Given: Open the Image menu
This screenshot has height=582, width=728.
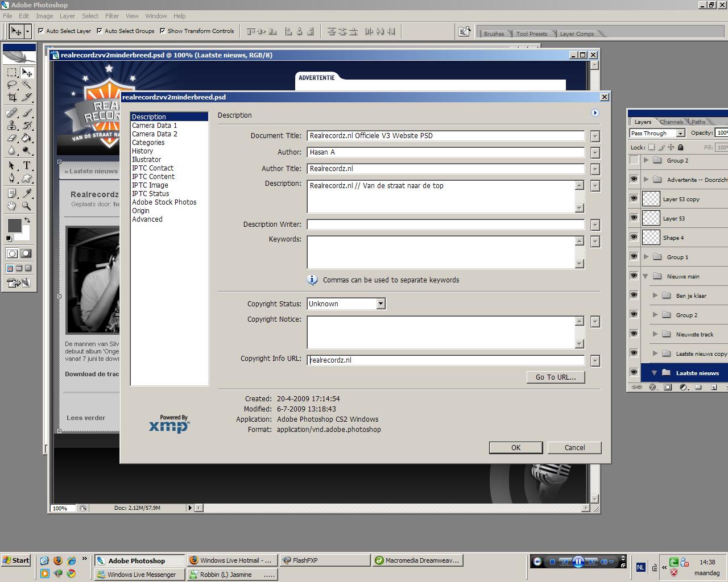Looking at the screenshot, I should [44, 16].
